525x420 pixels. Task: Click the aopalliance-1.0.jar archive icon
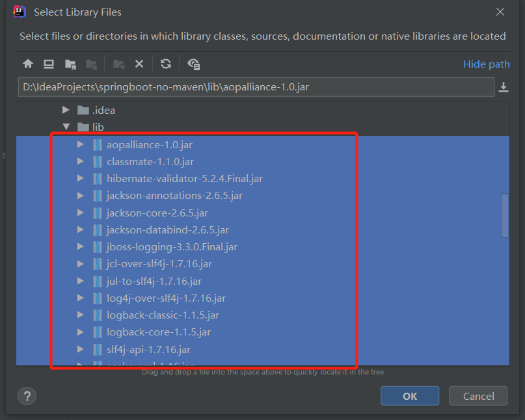tap(98, 144)
